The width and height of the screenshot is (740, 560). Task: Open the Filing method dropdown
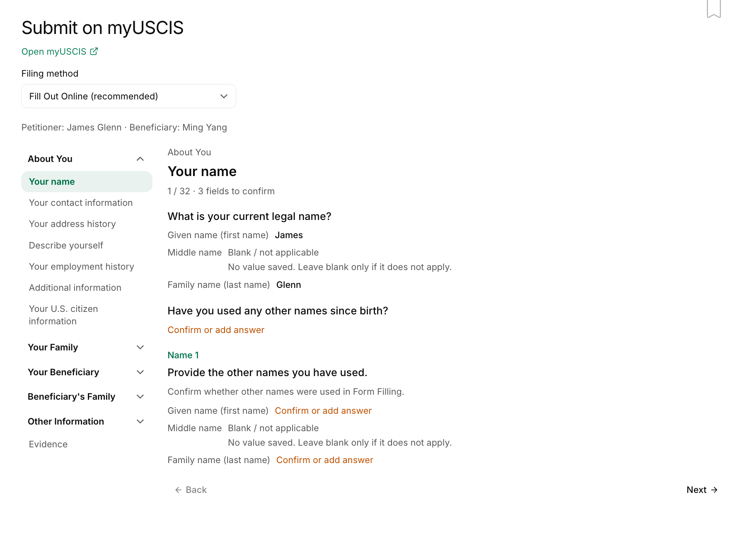coord(128,96)
